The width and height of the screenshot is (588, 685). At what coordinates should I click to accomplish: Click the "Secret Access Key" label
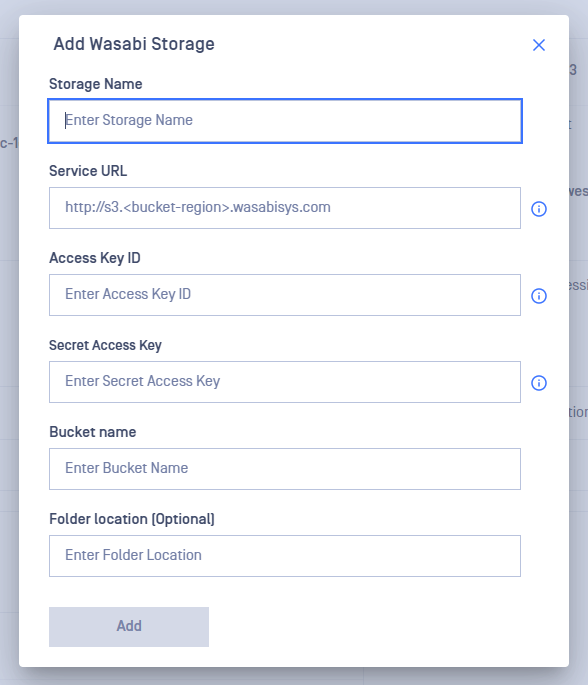click(105, 345)
